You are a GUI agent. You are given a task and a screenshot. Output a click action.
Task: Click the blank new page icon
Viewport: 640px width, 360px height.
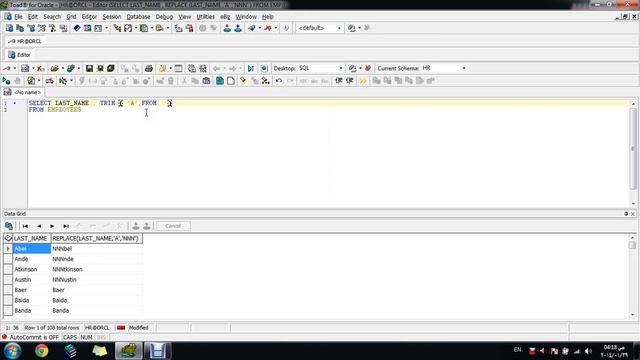point(231,81)
